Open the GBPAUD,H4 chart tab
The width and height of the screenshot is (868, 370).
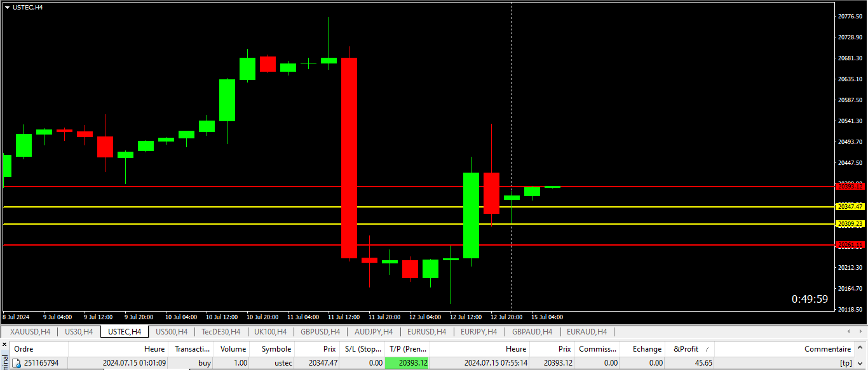click(532, 331)
